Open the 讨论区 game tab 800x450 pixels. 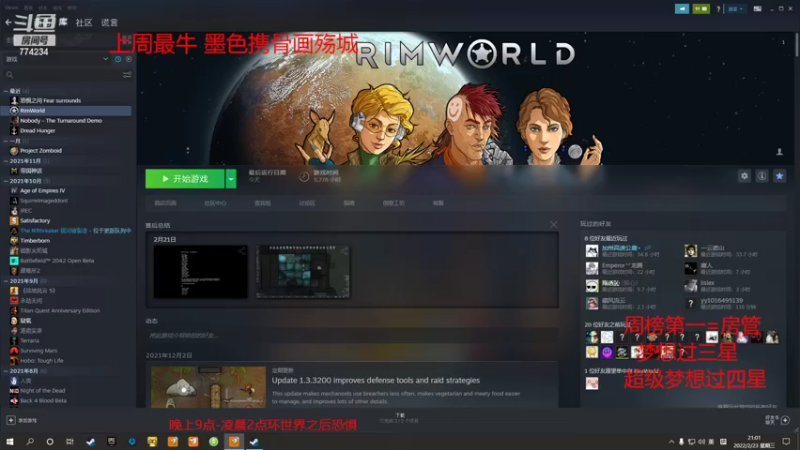[x=307, y=203]
